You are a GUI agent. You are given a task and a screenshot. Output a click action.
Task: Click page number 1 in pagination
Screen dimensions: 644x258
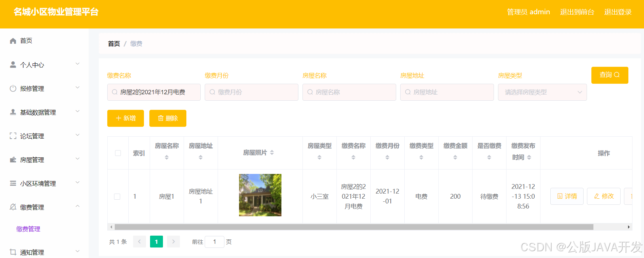coord(157,242)
